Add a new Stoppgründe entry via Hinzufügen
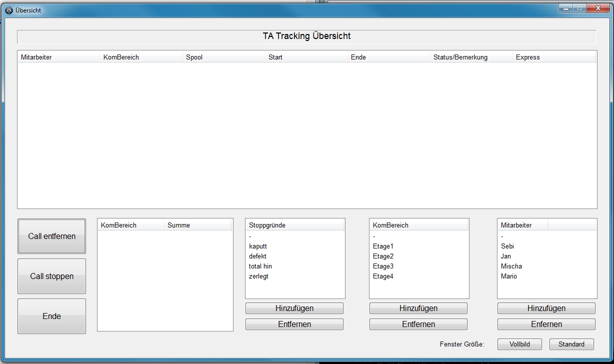This screenshot has height=364, width=614. coord(294,308)
